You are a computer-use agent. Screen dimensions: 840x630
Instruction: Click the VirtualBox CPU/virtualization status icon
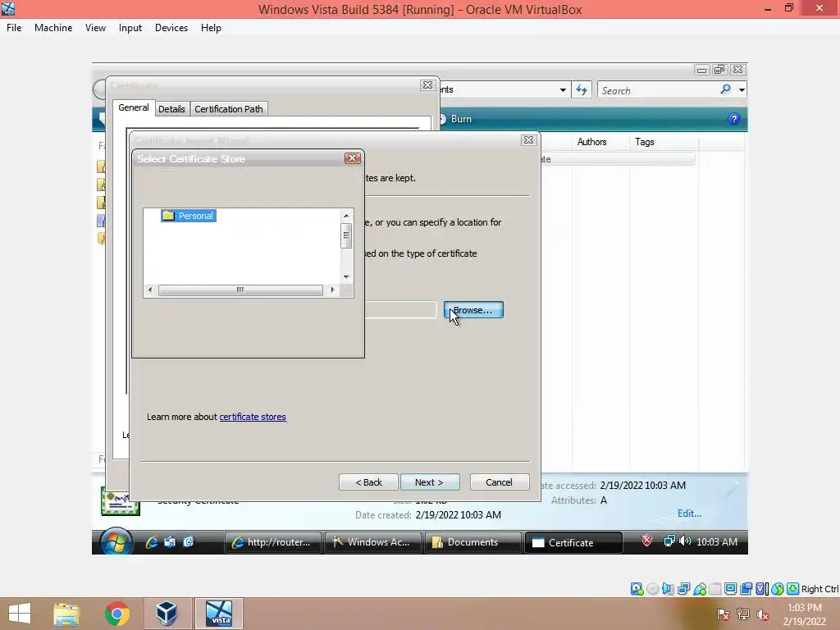click(x=762, y=589)
